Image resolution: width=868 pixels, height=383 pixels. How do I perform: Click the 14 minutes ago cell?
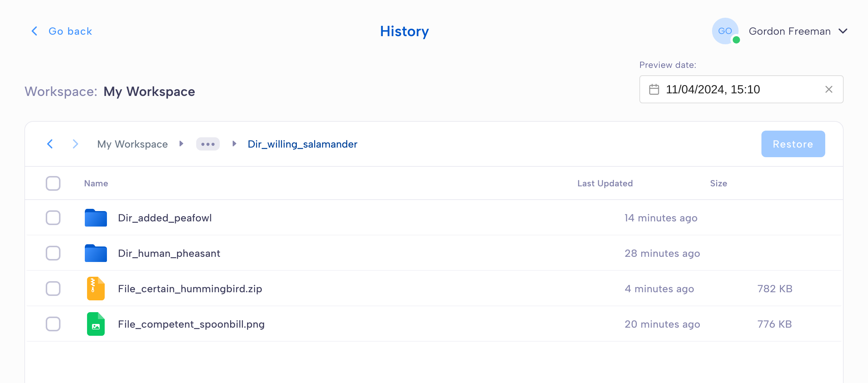661,218
